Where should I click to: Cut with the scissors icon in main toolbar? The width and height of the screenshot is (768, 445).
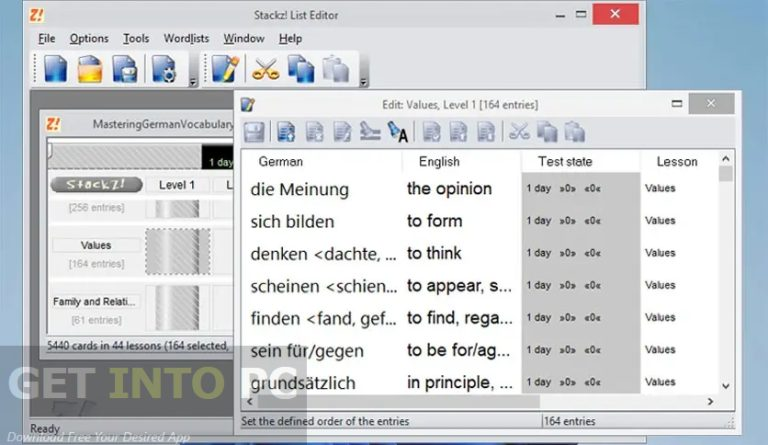[265, 69]
